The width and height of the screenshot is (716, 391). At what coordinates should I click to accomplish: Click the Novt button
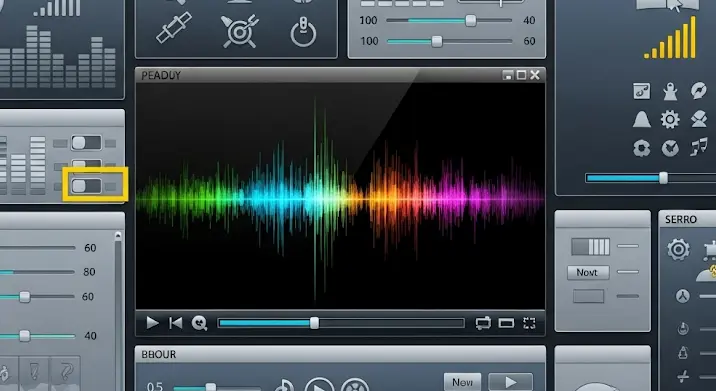click(x=588, y=273)
